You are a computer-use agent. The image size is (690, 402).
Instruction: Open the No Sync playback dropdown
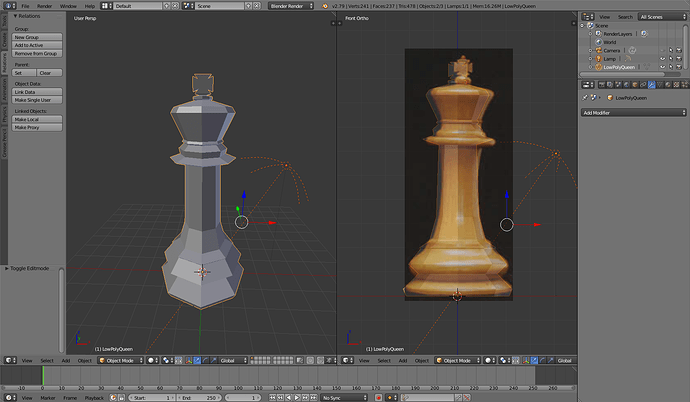(344, 398)
